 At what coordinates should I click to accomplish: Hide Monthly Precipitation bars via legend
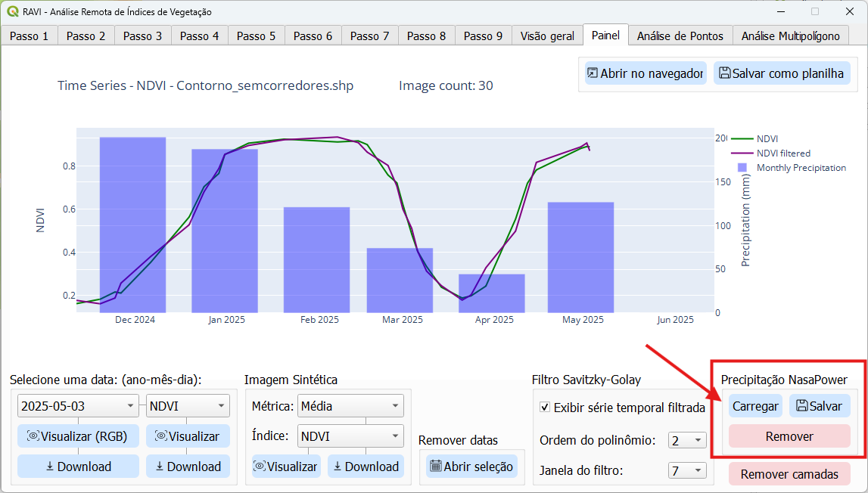click(801, 168)
